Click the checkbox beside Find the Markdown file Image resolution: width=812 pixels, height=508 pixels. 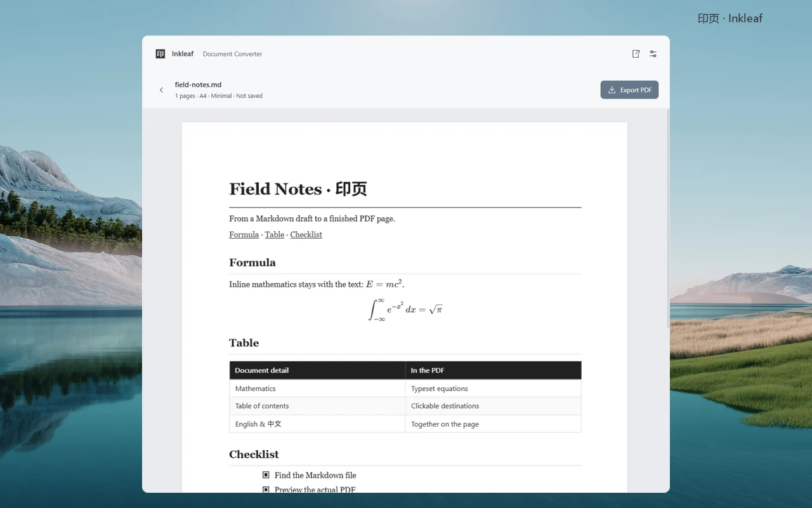266,475
